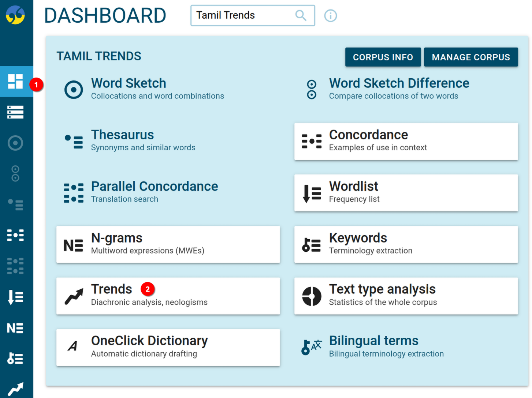The width and height of the screenshot is (532, 398).
Task: Open the Word Sketch sidebar icon
Action: [x=15, y=143]
